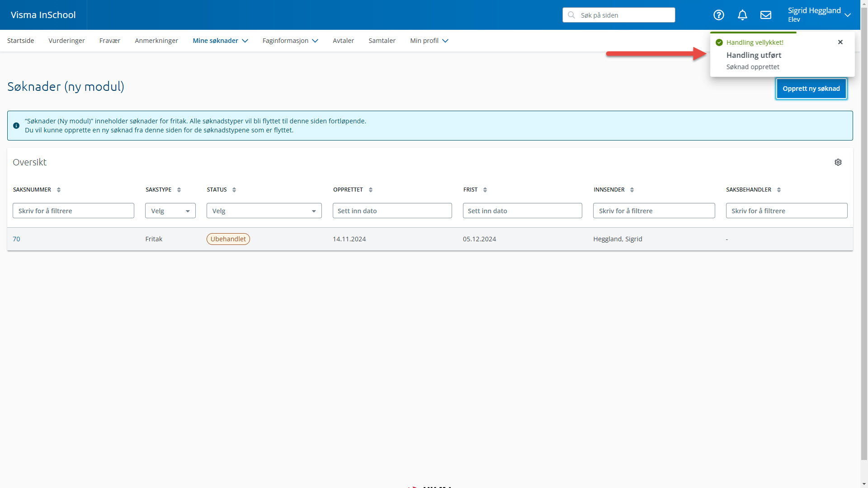Expand the Sigrid Heggland user menu
The width and height of the screenshot is (868, 488).
(819, 14)
